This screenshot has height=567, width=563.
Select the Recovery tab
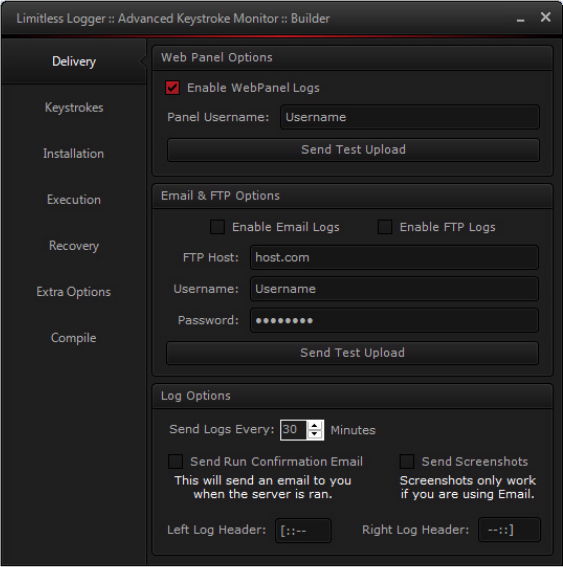pyautogui.click(x=74, y=246)
